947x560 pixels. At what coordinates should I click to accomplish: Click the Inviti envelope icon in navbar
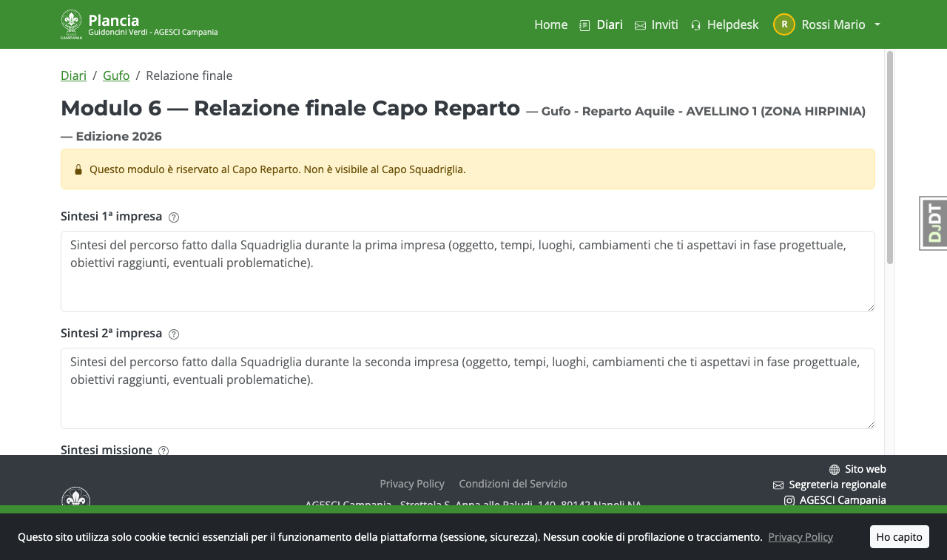[640, 25]
